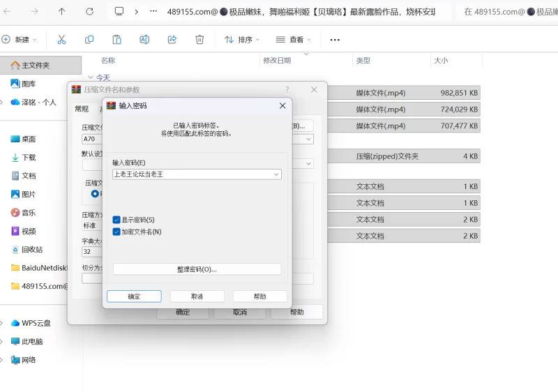Click the Delete trash icon
The image size is (558, 392).
pos(199,40)
